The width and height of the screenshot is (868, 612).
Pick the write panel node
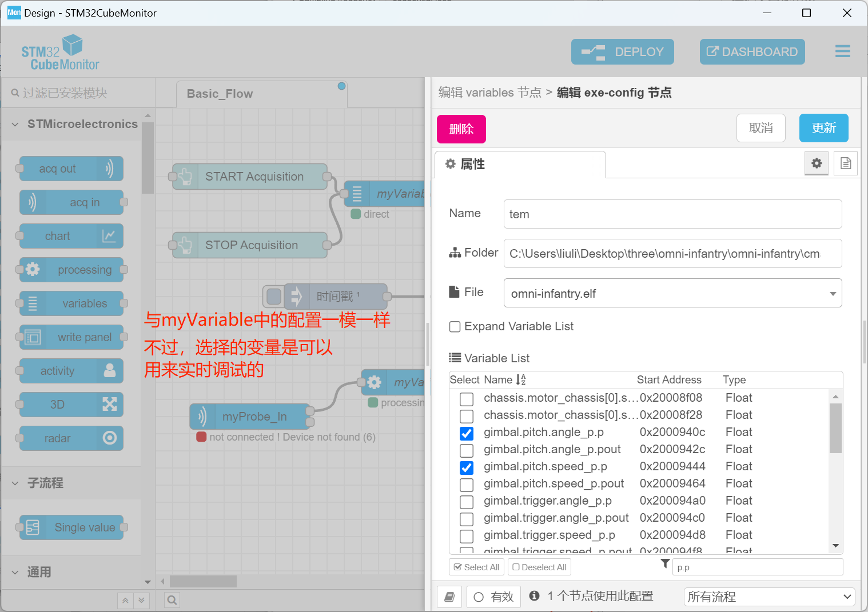[72, 337]
